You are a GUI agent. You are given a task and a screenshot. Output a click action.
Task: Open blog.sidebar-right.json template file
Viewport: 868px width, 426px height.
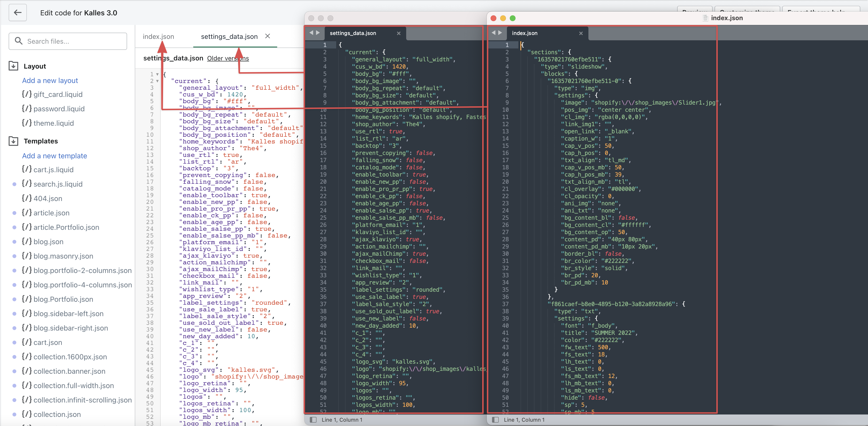71,328
